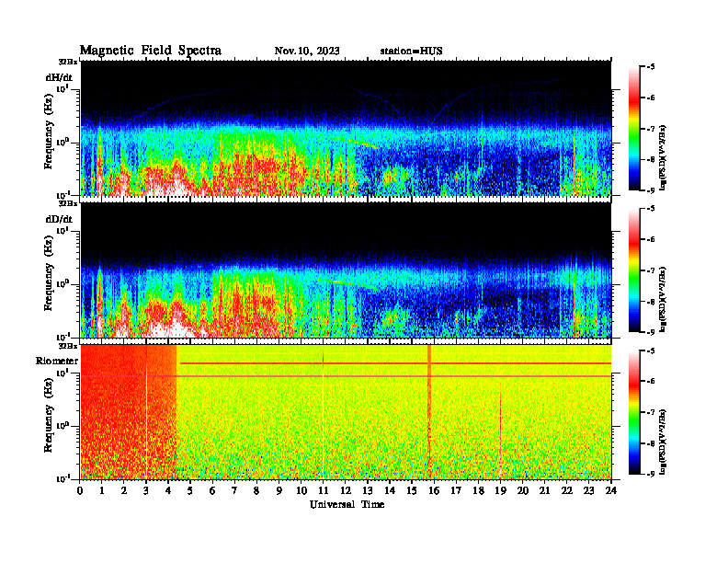Click the "Universal Time" axis title
728x563 pixels.
(347, 504)
